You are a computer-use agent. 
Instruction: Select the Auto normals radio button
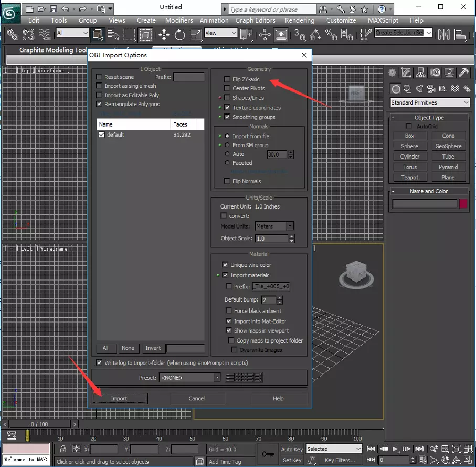pos(227,154)
